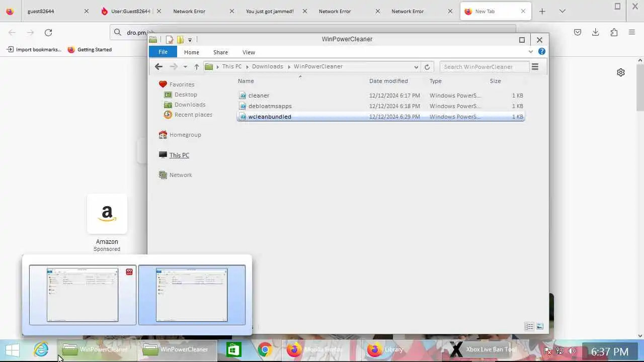Switch to the View ribbon tab
This screenshot has height=362, width=644.
tap(249, 52)
